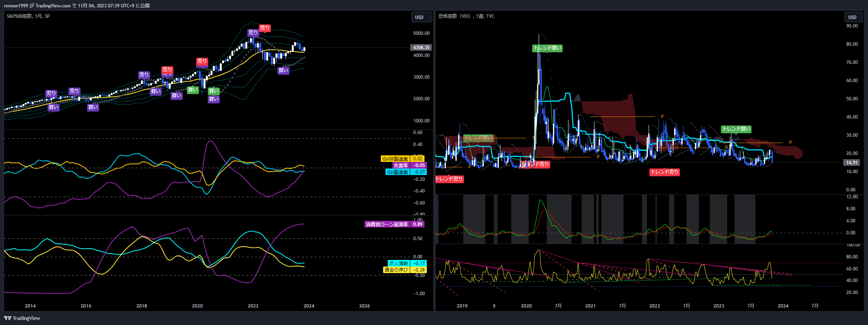Click the orange P pivot label near 2024

pyautogui.click(x=790, y=143)
